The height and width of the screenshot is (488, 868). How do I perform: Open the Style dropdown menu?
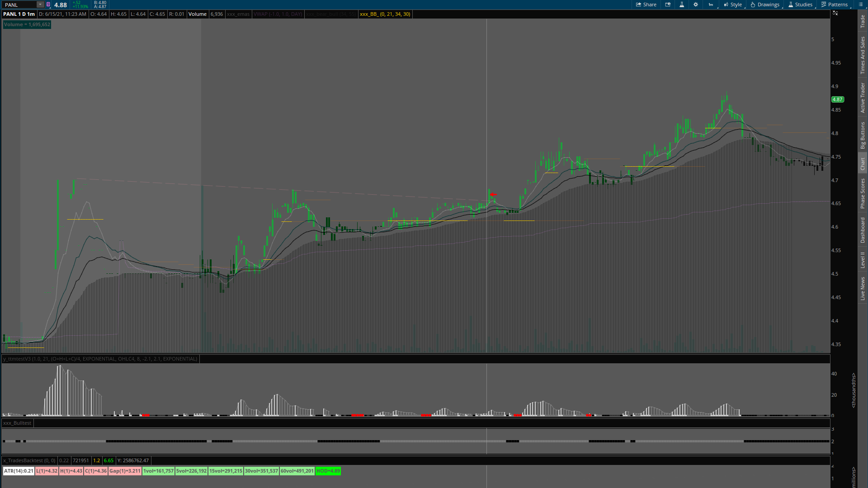pyautogui.click(x=733, y=5)
